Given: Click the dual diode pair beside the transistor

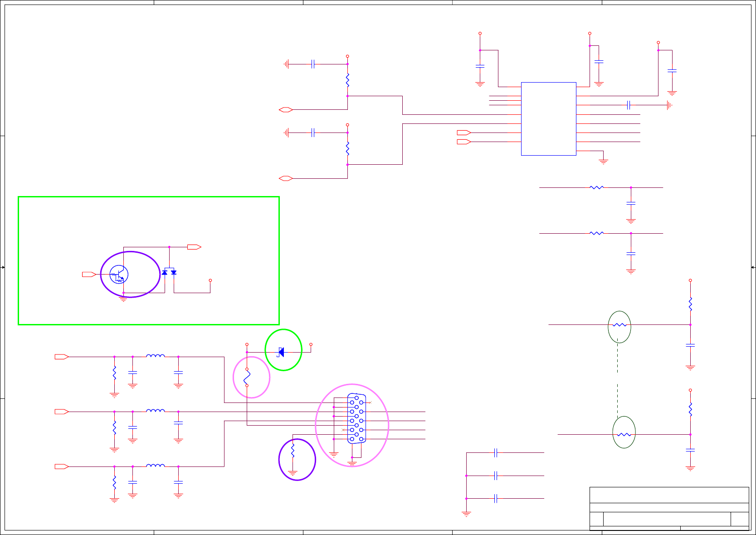Looking at the screenshot, I should [169, 272].
